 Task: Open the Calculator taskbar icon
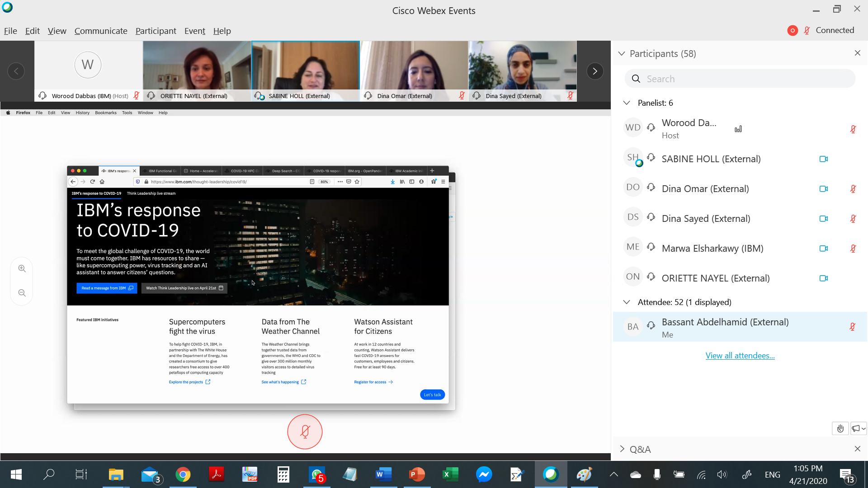click(x=283, y=474)
